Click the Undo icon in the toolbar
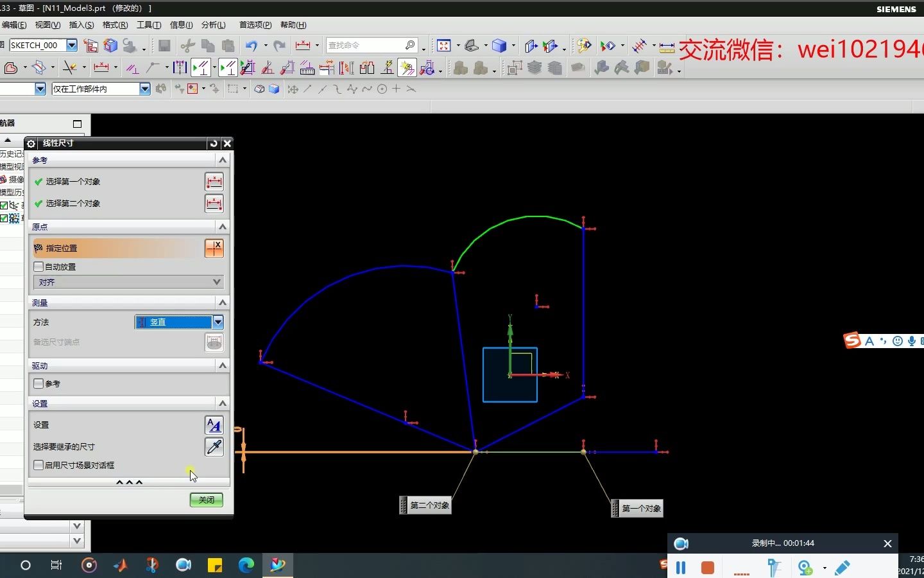Image resolution: width=924 pixels, height=578 pixels. pyautogui.click(x=252, y=46)
